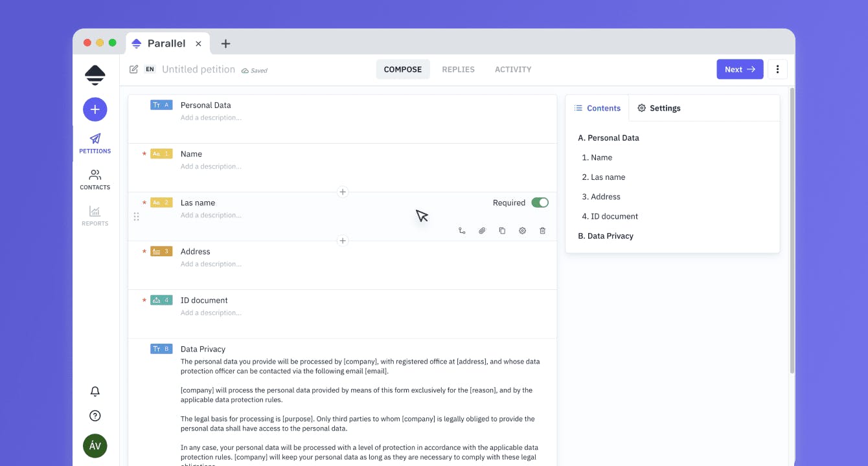
Task: Jump to B. Data Privacy in contents
Action: point(606,236)
